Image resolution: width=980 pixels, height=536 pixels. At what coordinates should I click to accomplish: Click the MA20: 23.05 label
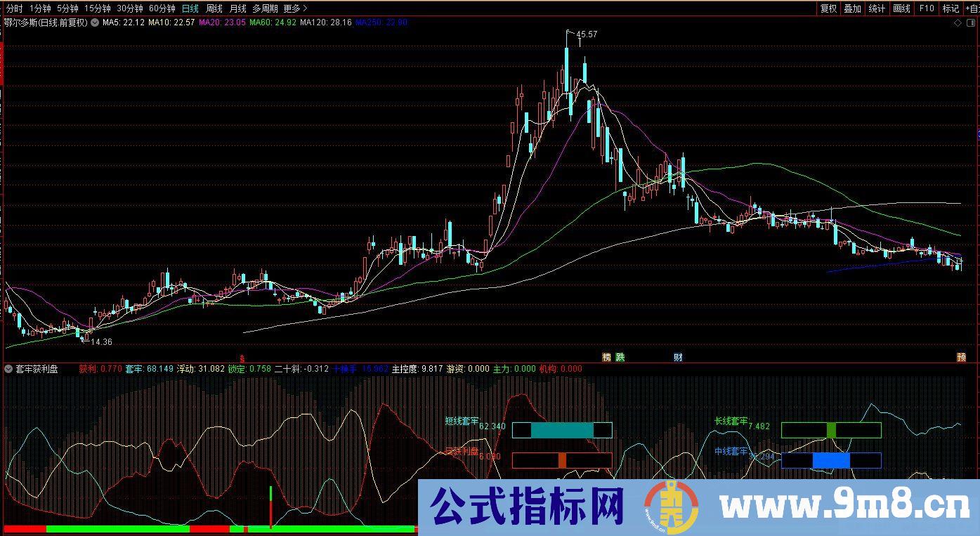click(x=223, y=22)
